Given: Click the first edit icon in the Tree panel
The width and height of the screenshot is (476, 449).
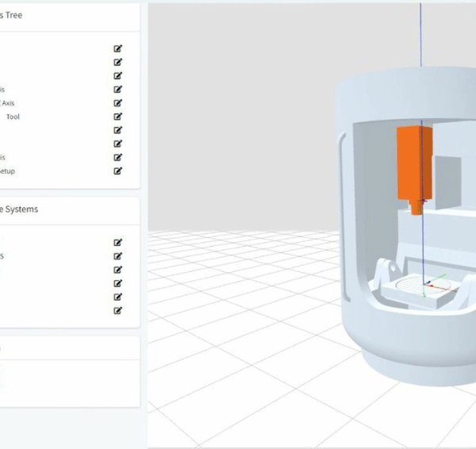Looking at the screenshot, I should tap(118, 48).
